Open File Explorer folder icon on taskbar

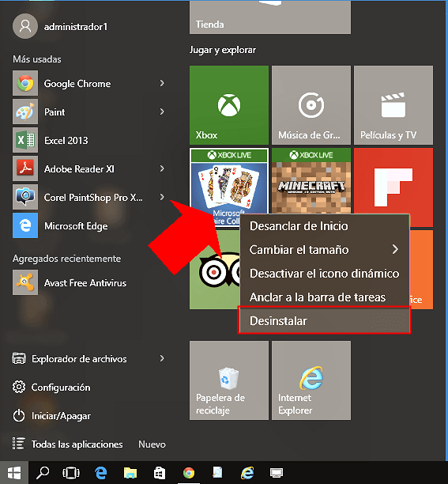coord(130,473)
